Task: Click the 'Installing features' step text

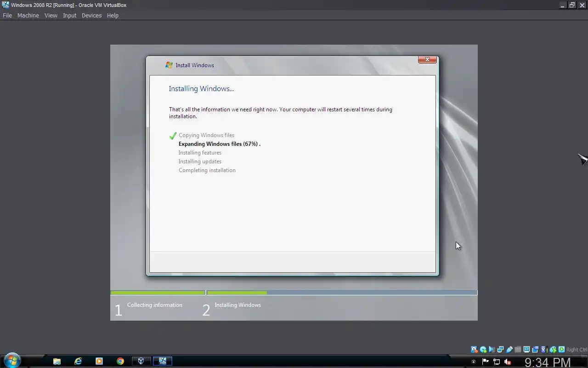Action: [200, 153]
